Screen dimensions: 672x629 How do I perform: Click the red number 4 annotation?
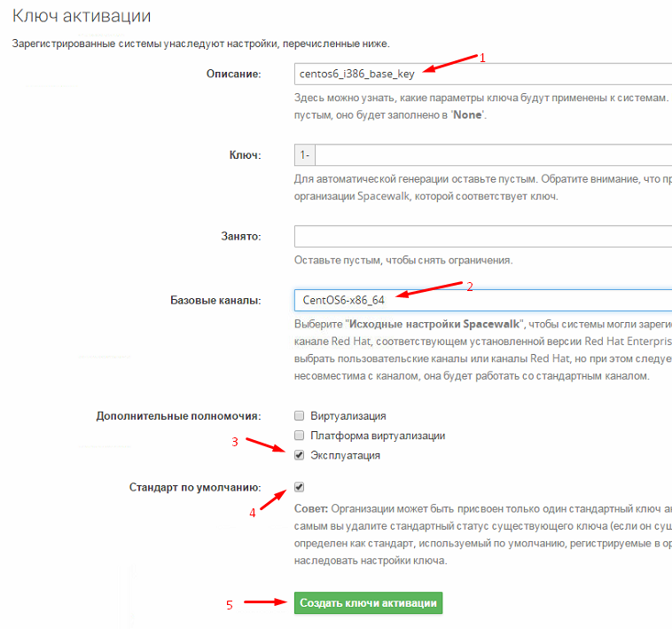[x=252, y=513]
